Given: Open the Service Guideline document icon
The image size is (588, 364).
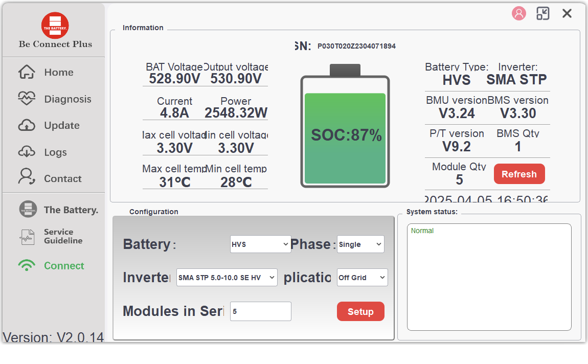Looking at the screenshot, I should tap(27, 237).
